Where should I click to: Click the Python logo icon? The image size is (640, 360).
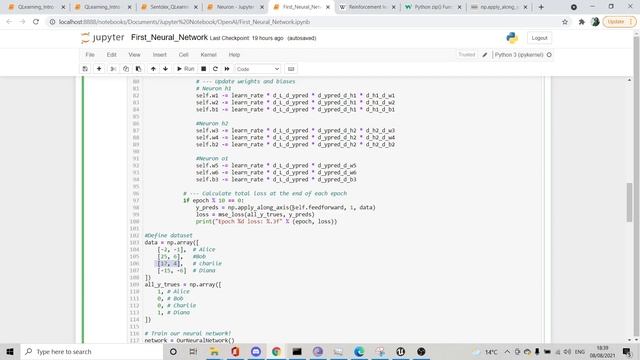point(512,38)
